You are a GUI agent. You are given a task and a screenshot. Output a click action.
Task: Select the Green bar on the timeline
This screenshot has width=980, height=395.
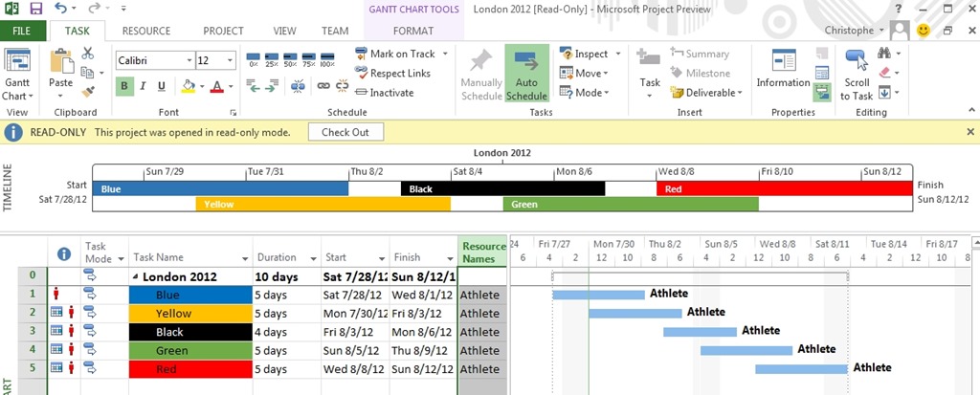point(631,205)
